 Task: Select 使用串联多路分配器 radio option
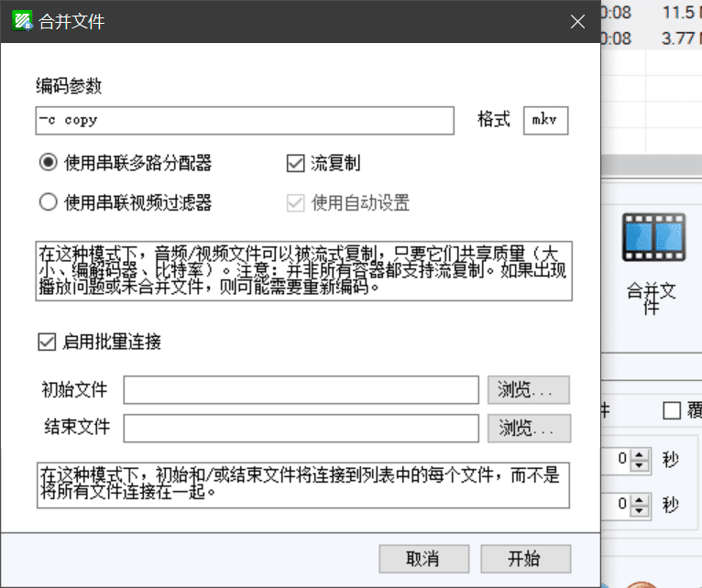click(49, 163)
